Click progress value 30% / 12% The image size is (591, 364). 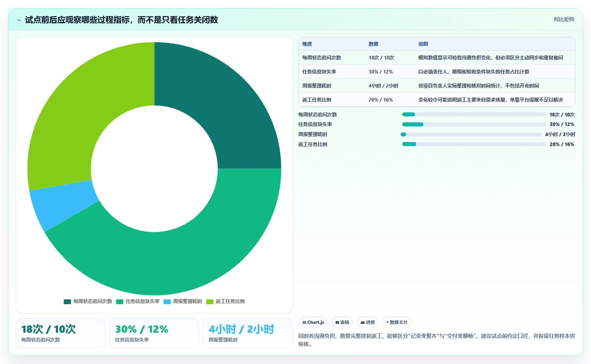coord(562,124)
